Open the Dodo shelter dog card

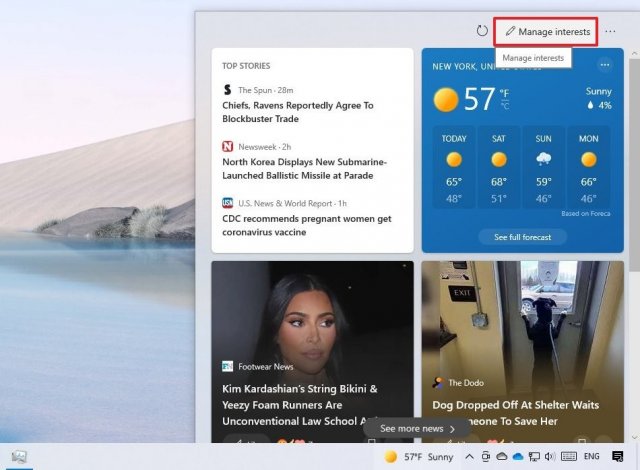(522, 352)
